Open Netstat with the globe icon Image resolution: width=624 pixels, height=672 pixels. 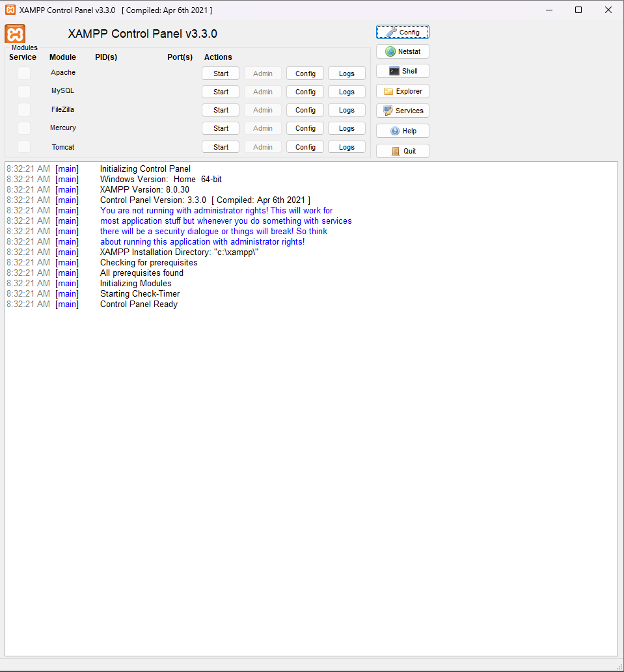pos(402,51)
